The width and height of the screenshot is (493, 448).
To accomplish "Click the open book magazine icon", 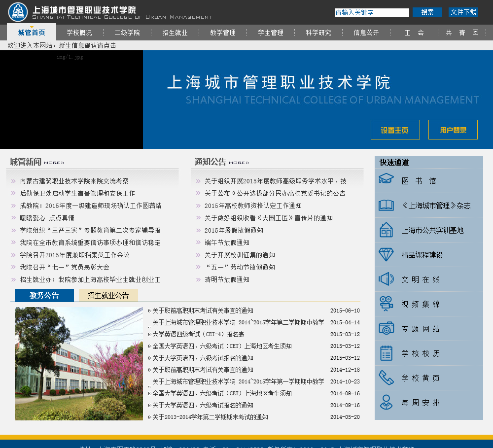I will click(x=386, y=205).
